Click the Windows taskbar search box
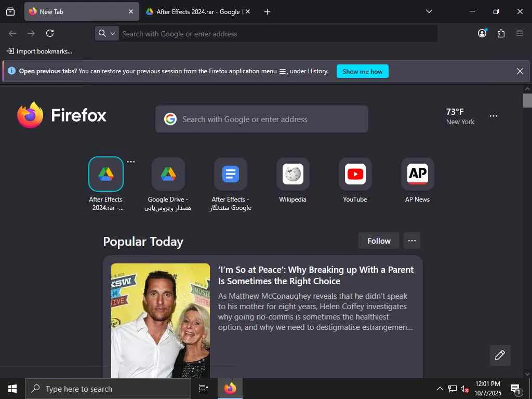 (x=108, y=389)
